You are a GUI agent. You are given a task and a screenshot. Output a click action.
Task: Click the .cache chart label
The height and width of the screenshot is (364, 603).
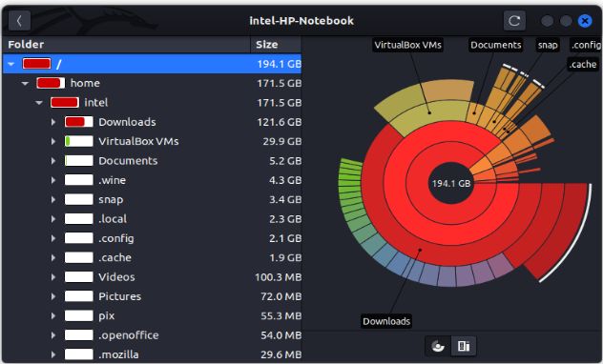(583, 65)
